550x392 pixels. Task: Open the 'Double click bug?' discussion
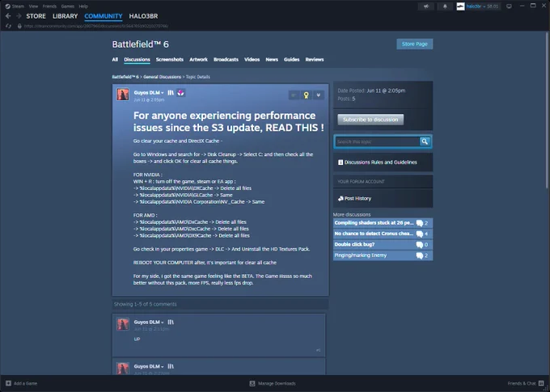(x=383, y=244)
